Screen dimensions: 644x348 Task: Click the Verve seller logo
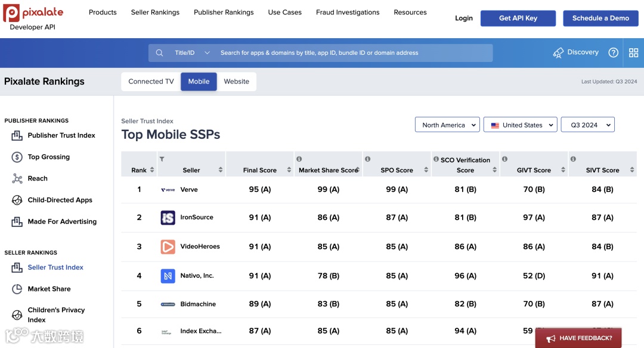[x=168, y=189]
